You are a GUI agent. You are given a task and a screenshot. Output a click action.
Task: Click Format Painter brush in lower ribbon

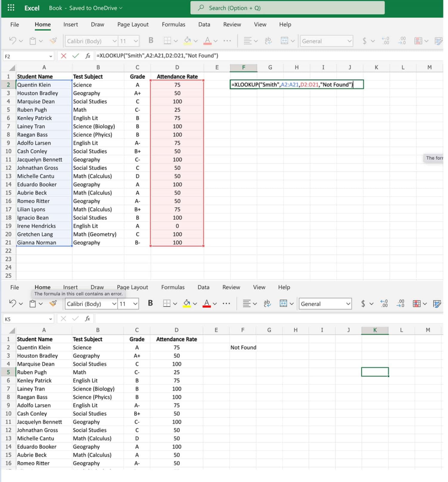pyautogui.click(x=53, y=303)
